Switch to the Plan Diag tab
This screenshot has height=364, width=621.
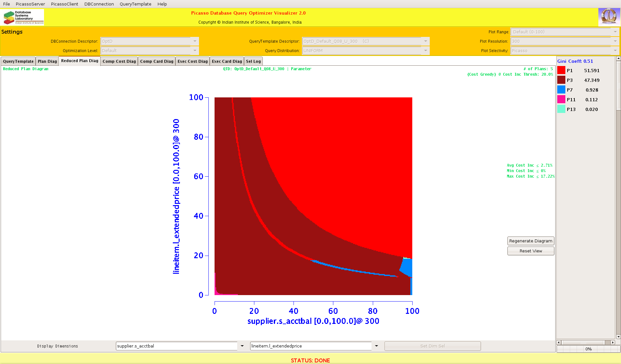[47, 61]
